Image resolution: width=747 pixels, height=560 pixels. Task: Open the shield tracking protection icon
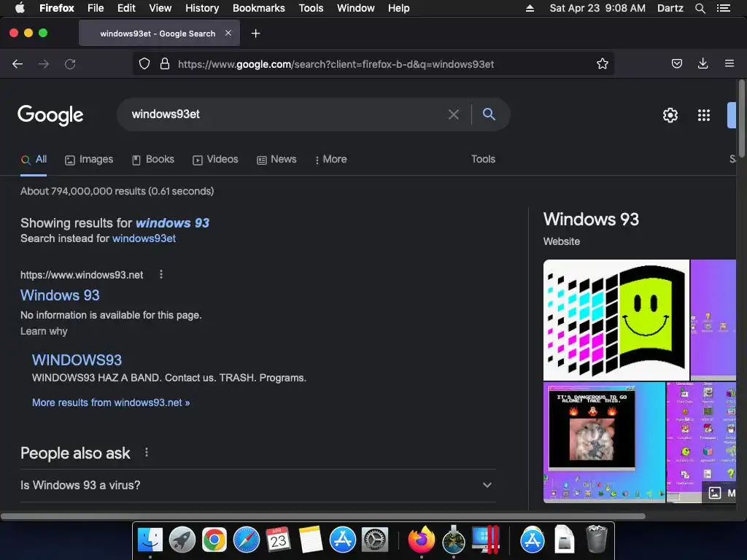(x=144, y=64)
